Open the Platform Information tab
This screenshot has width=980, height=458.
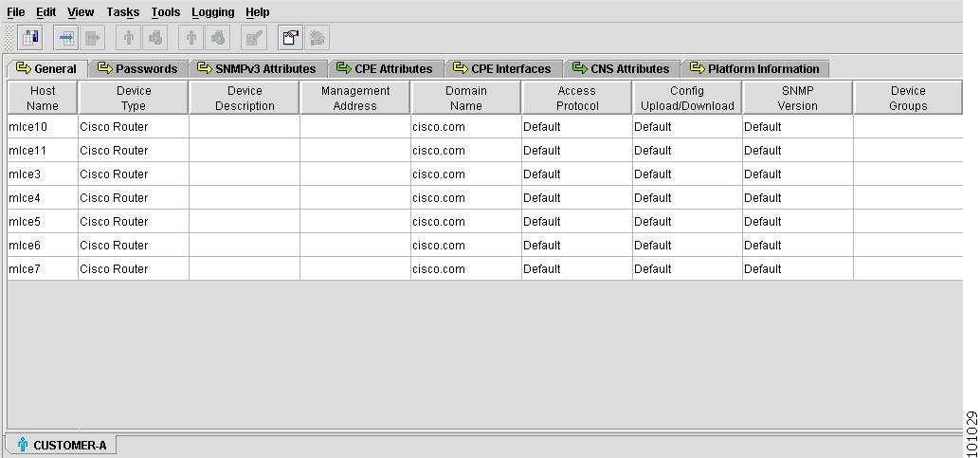(x=755, y=69)
